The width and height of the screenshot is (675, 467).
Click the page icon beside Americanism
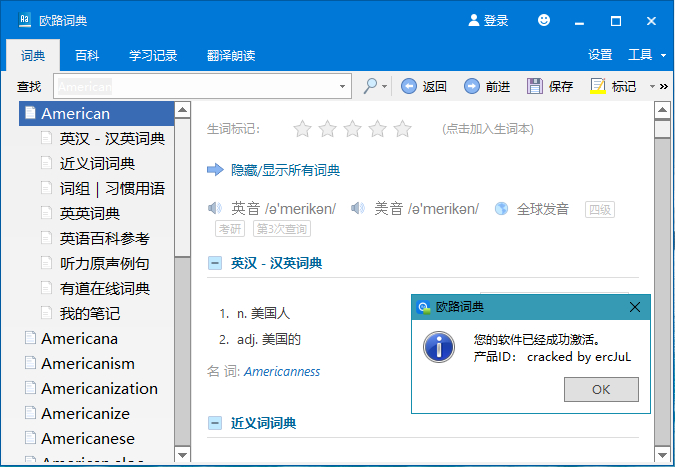30,363
